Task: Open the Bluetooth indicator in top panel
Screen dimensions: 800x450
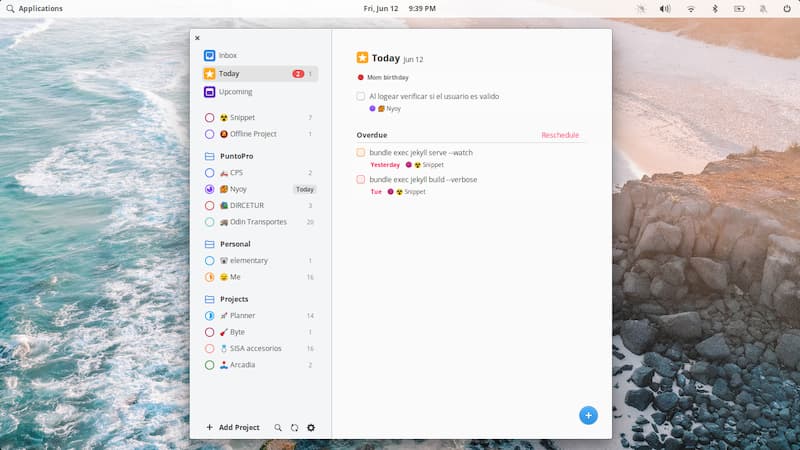Action: click(715, 9)
